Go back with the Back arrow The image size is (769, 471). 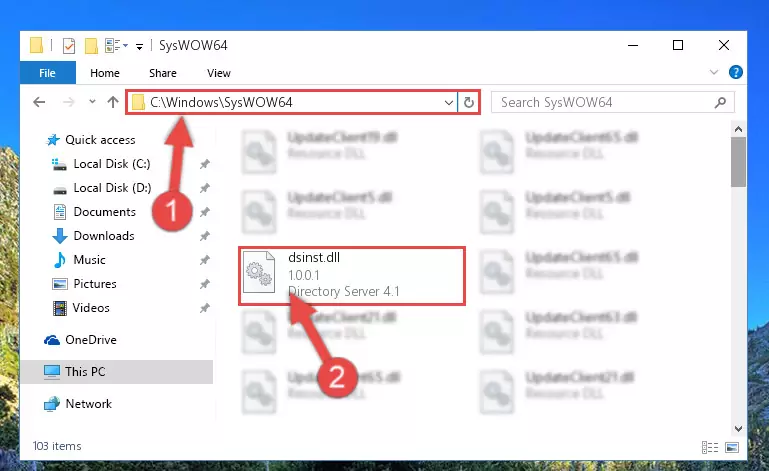[x=39, y=102]
